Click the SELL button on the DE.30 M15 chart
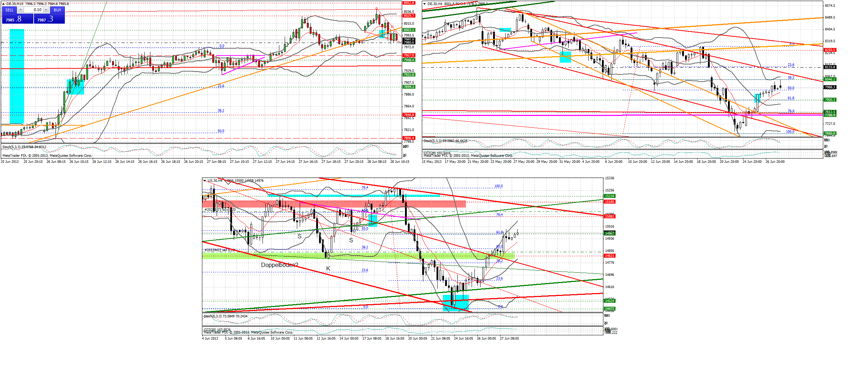 coord(9,10)
